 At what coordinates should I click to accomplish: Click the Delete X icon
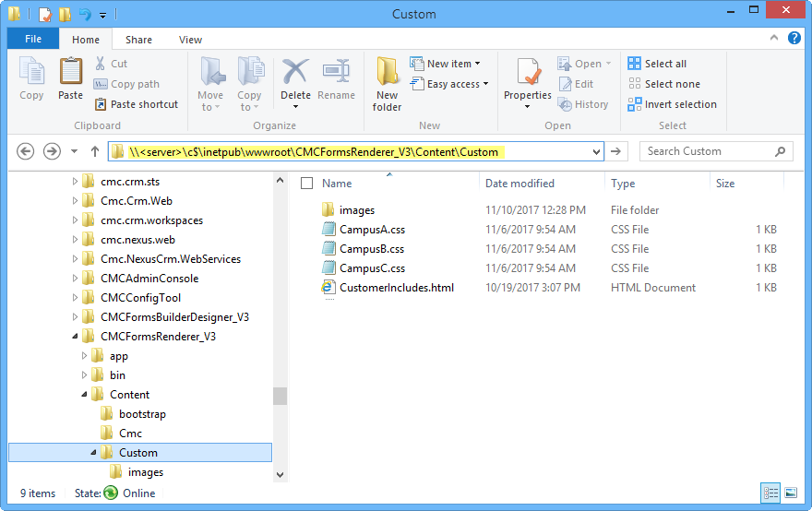click(x=295, y=71)
